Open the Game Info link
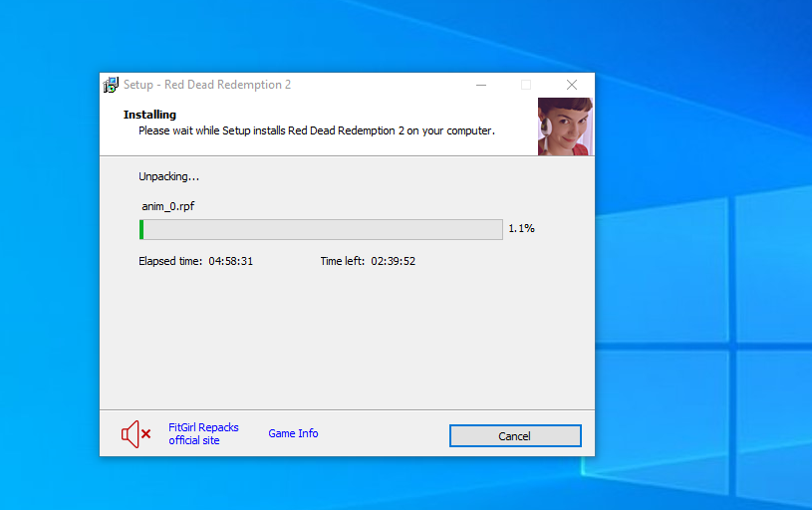The width and height of the screenshot is (812, 510). (293, 433)
